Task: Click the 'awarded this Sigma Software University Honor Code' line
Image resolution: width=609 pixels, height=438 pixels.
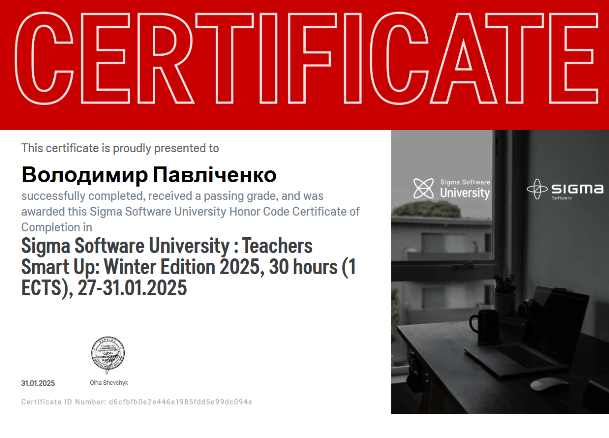Action: (x=190, y=212)
